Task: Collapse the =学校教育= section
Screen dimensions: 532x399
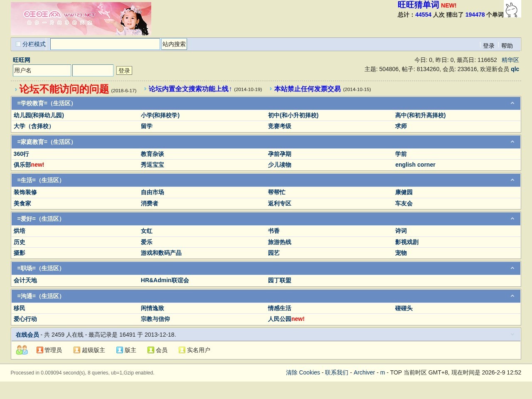Action: pyautogui.click(x=512, y=103)
